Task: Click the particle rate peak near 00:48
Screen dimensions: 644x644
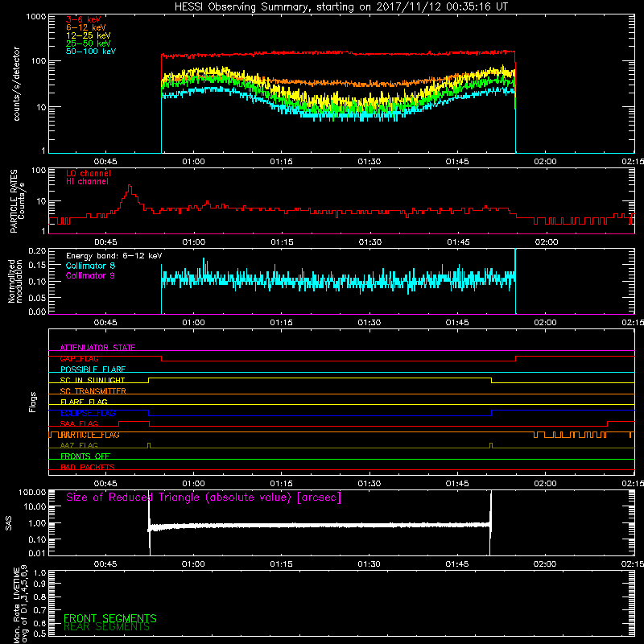Action: (130, 188)
